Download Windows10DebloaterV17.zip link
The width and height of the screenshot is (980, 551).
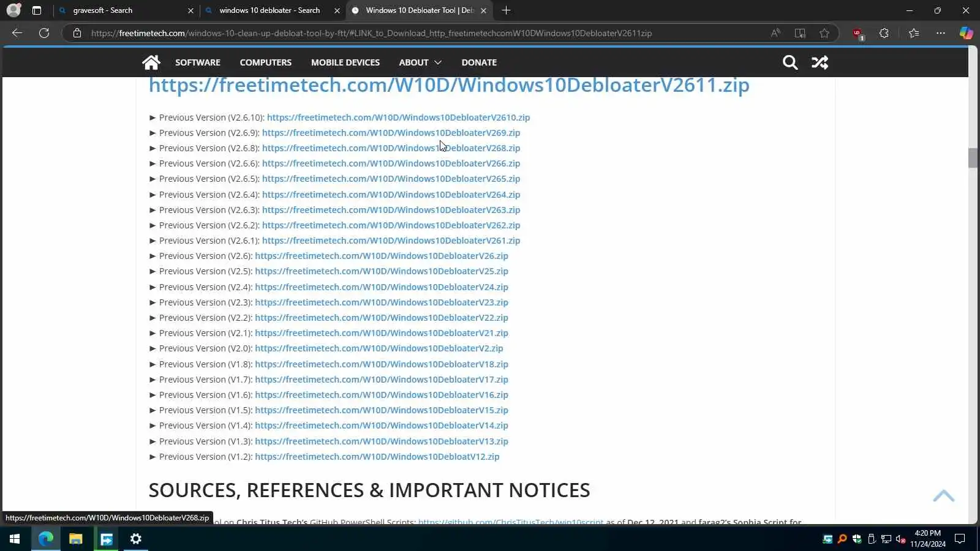click(382, 380)
